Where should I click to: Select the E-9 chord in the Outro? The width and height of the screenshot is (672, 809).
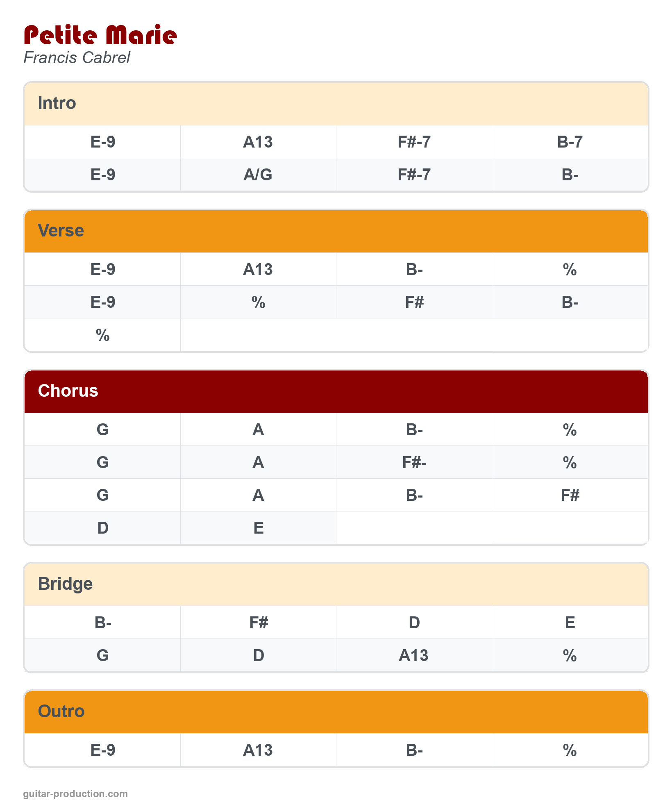tap(102, 750)
